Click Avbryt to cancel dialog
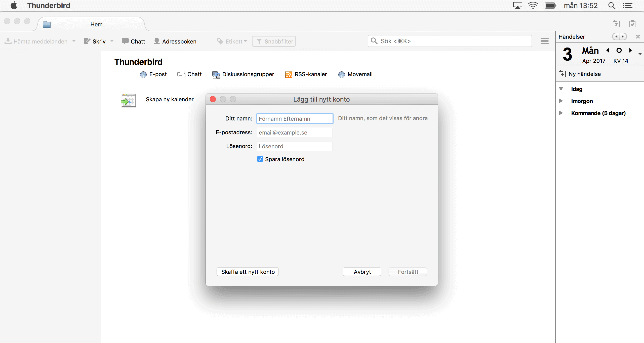The height and width of the screenshot is (343, 644). click(x=362, y=272)
